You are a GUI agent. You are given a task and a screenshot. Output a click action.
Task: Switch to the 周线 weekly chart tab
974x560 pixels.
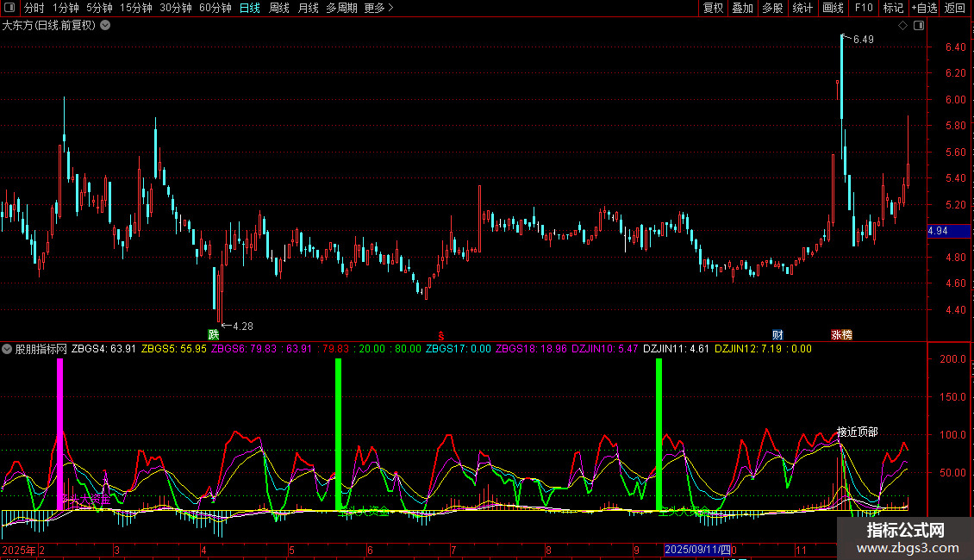(278, 8)
